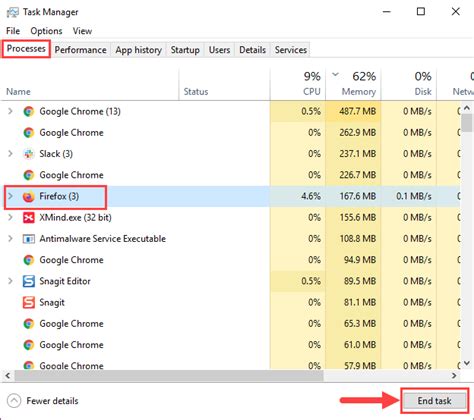Screen dimensions: 474x420
Task: Click the Snagit Editor icon
Action: tap(29, 281)
